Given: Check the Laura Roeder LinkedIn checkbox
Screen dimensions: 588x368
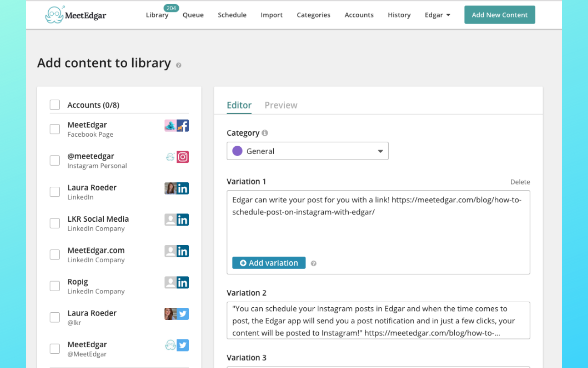Looking at the screenshot, I should point(55,192).
